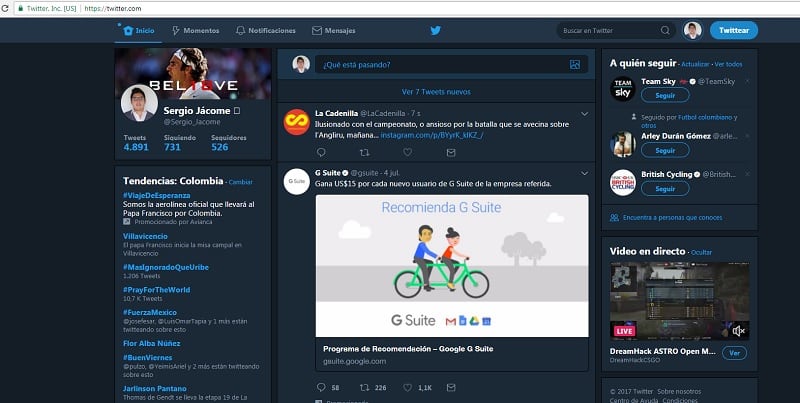Open Sergio Jácome profile picture

tap(139, 103)
